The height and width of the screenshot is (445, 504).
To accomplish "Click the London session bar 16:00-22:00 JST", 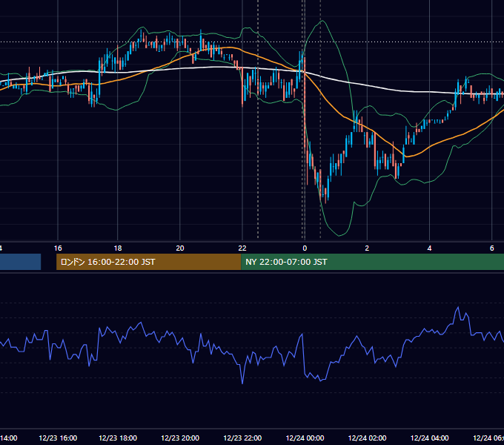I will 148,262.
